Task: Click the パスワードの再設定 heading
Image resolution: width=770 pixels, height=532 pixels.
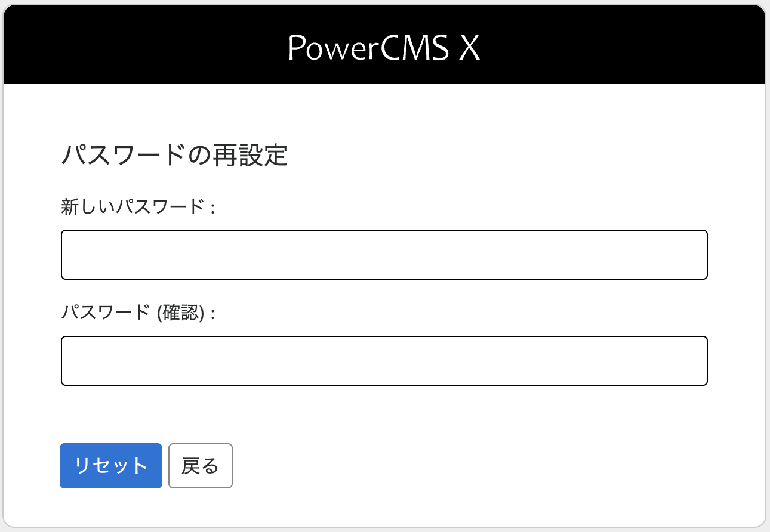Action: click(x=174, y=156)
